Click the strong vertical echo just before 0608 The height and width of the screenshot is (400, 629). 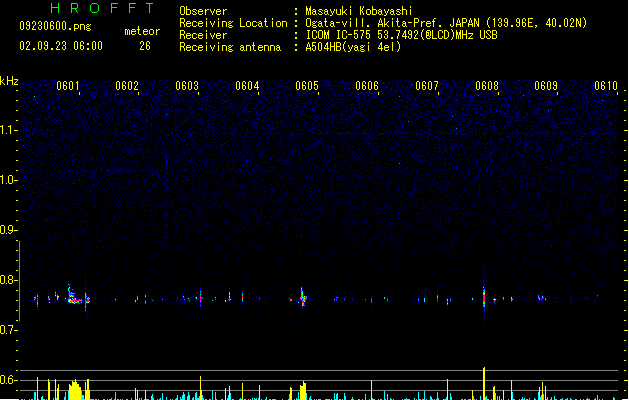tap(484, 298)
